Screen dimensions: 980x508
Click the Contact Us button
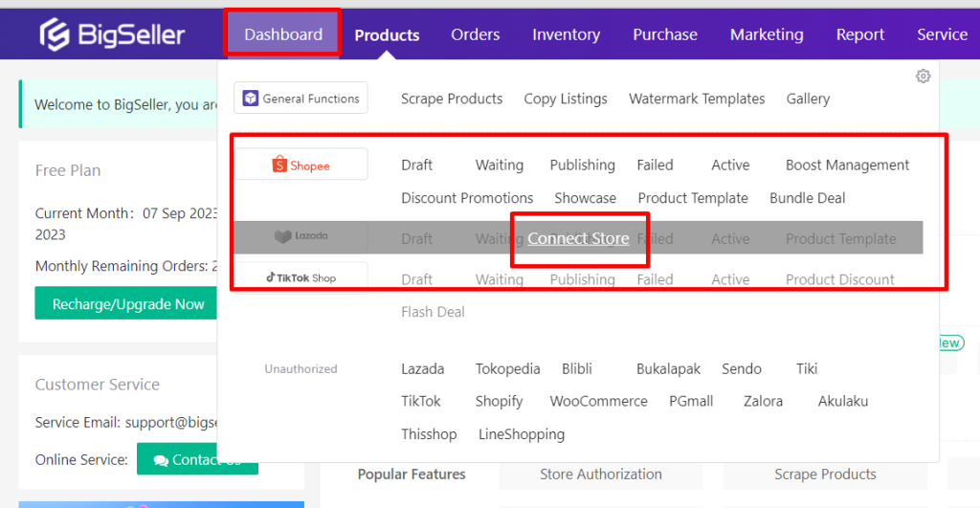197,459
